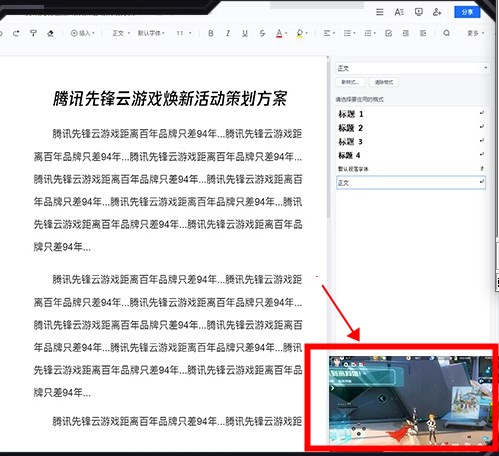Click the decrease indent icon
Screen dimensions: 499x456
click(x=406, y=33)
